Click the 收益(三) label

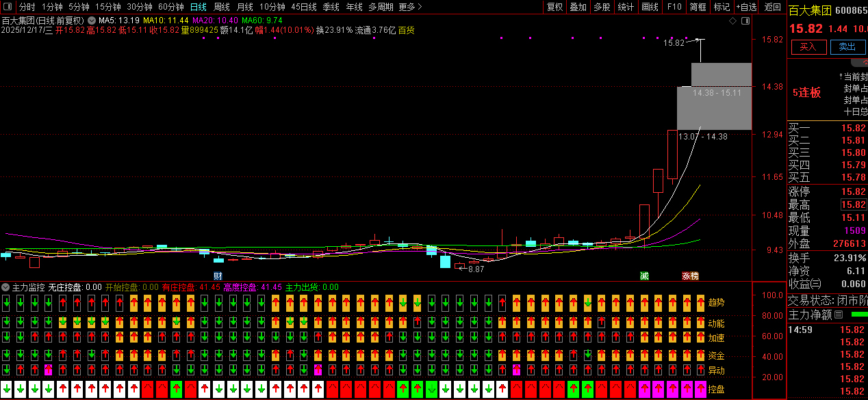pos(805,283)
